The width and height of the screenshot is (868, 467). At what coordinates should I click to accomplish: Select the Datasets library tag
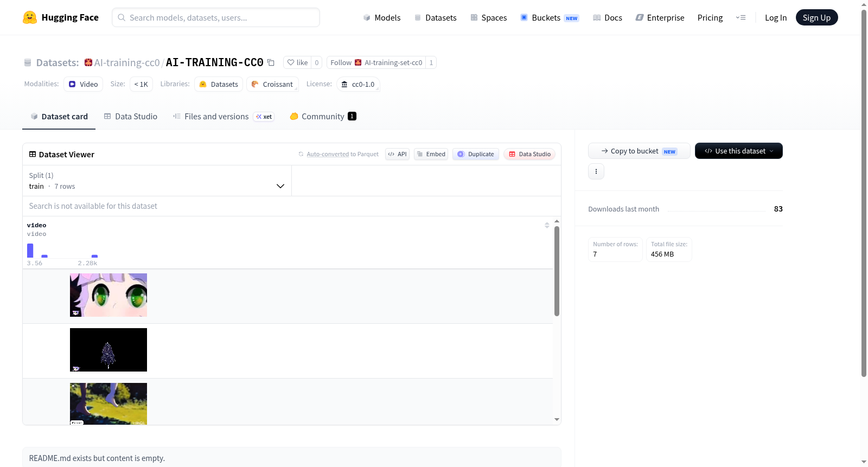[219, 84]
